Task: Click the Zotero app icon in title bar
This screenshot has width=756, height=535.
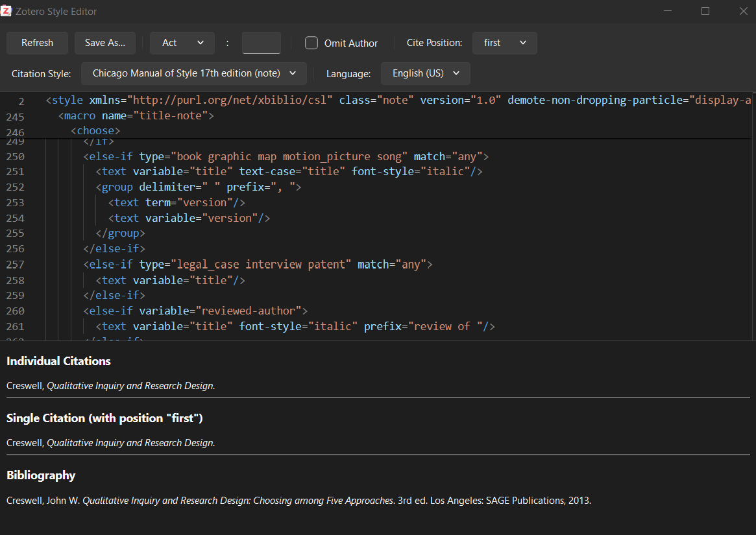Action: pyautogui.click(x=6, y=10)
